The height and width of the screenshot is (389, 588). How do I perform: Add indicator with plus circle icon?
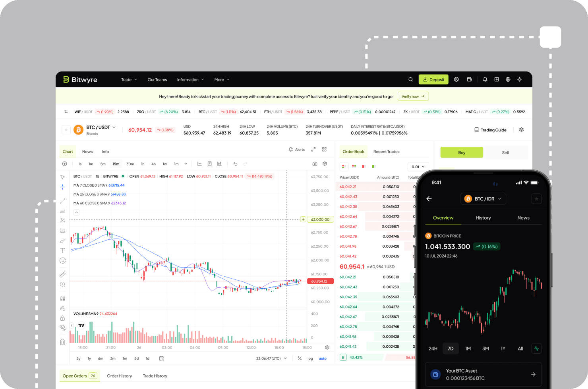click(64, 164)
